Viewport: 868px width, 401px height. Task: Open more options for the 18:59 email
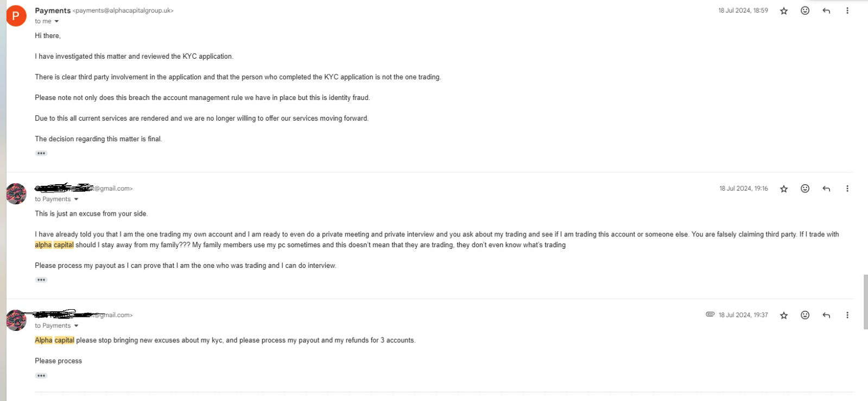click(x=847, y=11)
